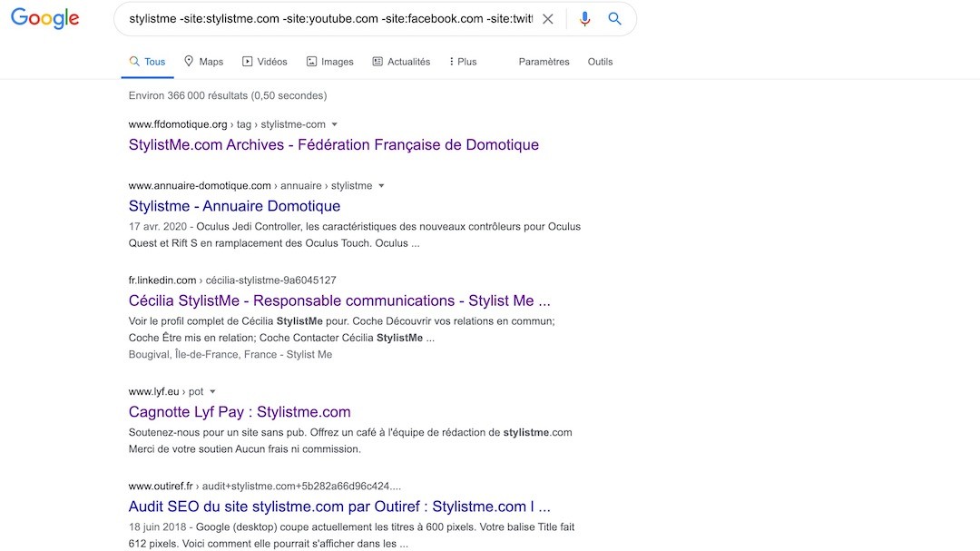Submit search with the magnifier icon

tap(614, 19)
